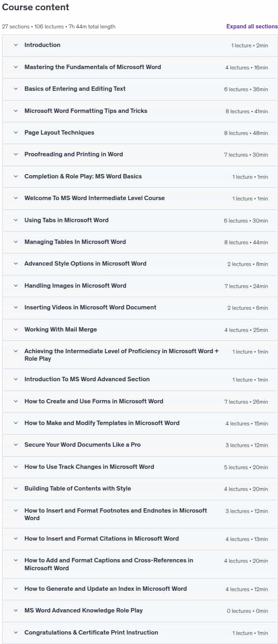This screenshot has height=644, width=278.
Task: Expand Congratulations & Certificate Print Instruction chevron
Action: click(x=16, y=633)
